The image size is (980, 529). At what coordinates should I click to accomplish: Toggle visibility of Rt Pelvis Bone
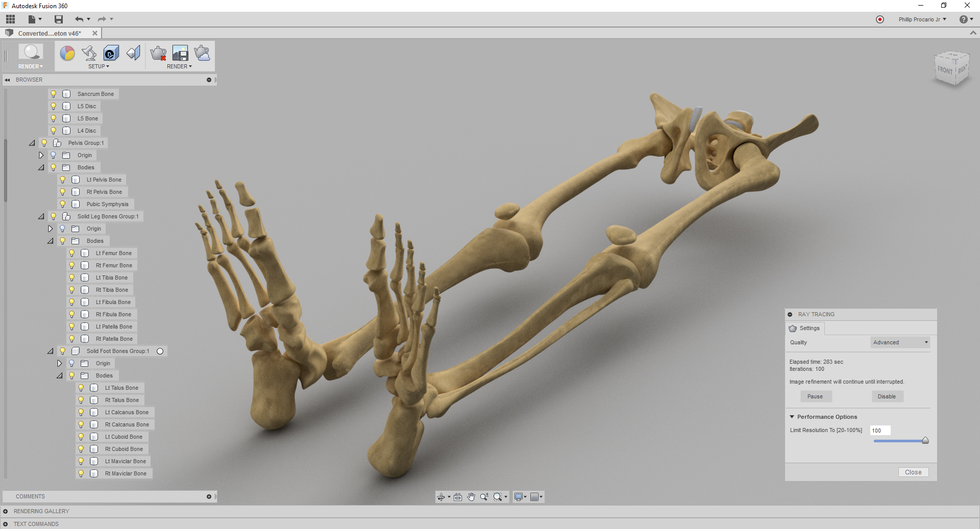(x=62, y=192)
